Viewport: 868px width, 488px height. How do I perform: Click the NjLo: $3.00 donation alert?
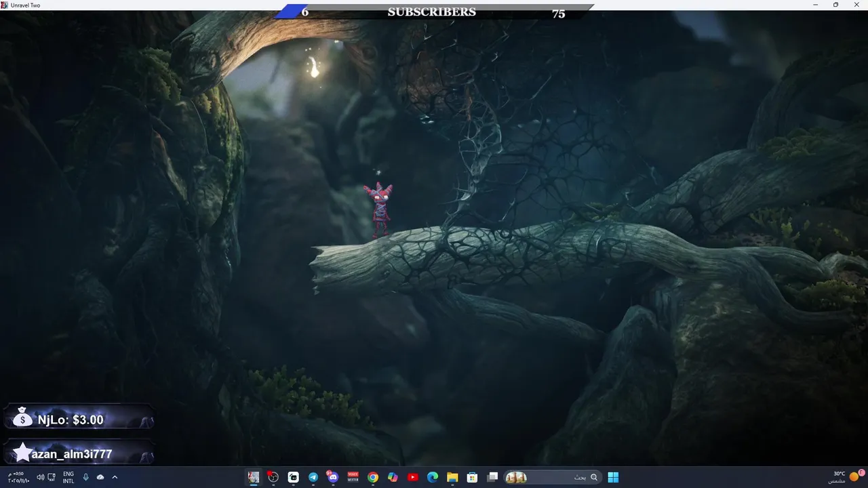tap(71, 420)
